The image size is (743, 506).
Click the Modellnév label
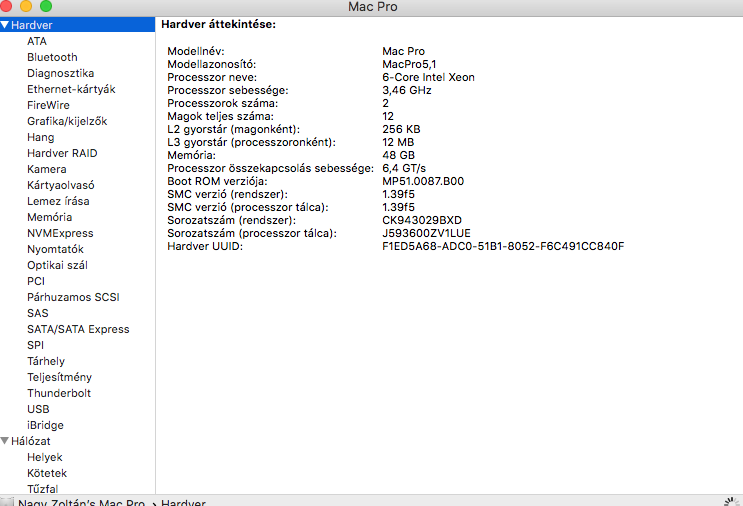tap(196, 51)
